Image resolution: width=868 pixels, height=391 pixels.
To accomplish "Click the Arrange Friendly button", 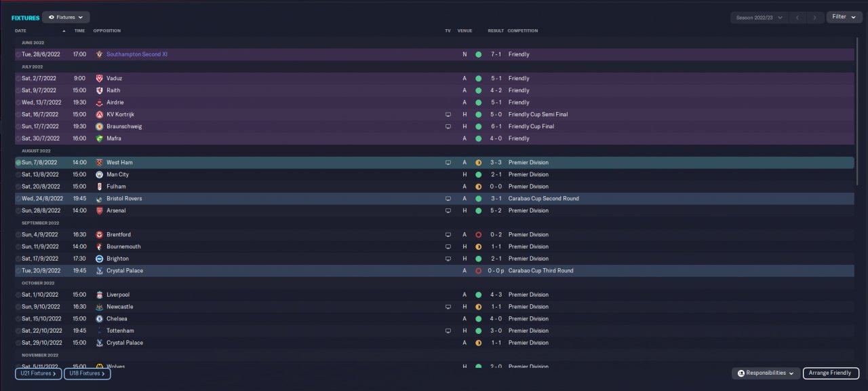I will 831,373.
